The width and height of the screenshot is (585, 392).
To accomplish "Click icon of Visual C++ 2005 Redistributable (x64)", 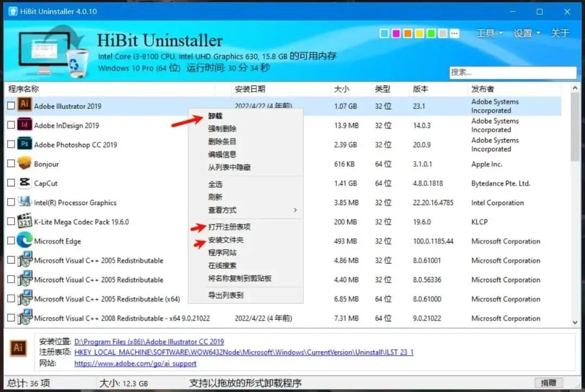I will (x=24, y=298).
